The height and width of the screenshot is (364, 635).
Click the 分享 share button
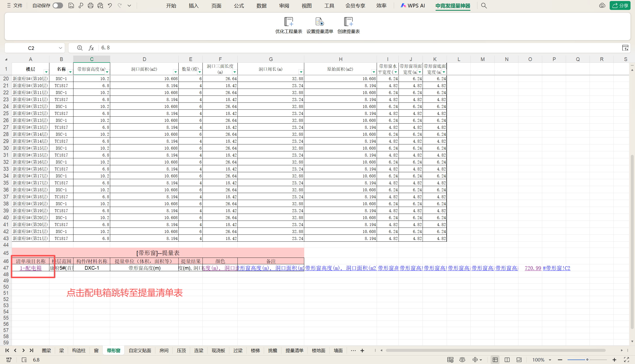click(x=620, y=5)
